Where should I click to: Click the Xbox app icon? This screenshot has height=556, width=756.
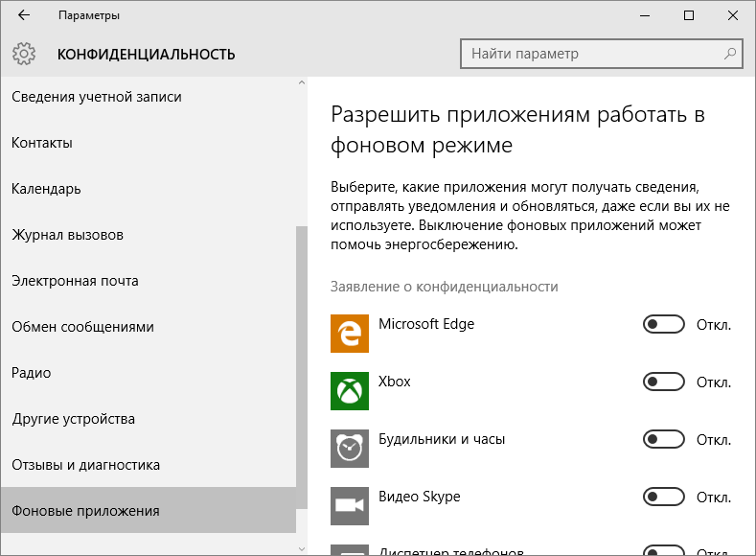[350, 391]
